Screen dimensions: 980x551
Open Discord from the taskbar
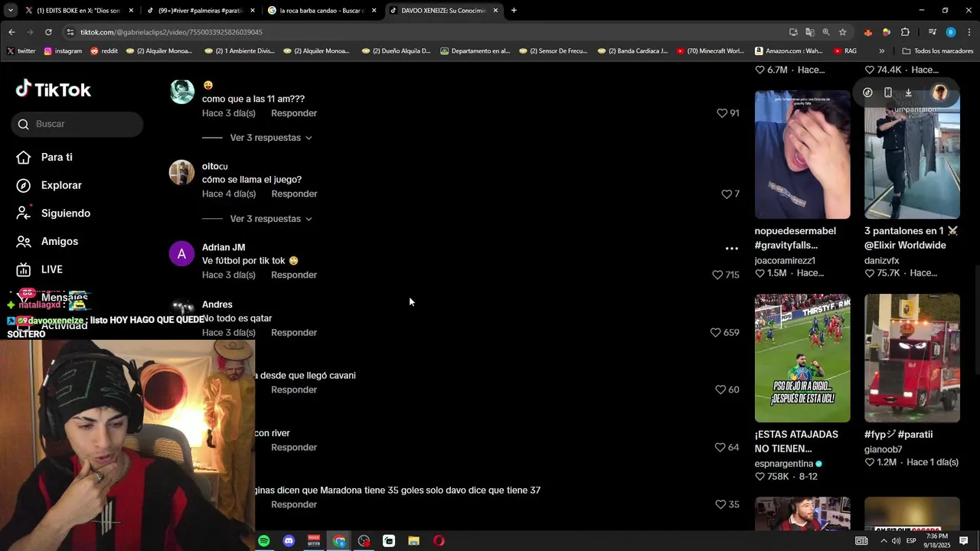pyautogui.click(x=289, y=541)
